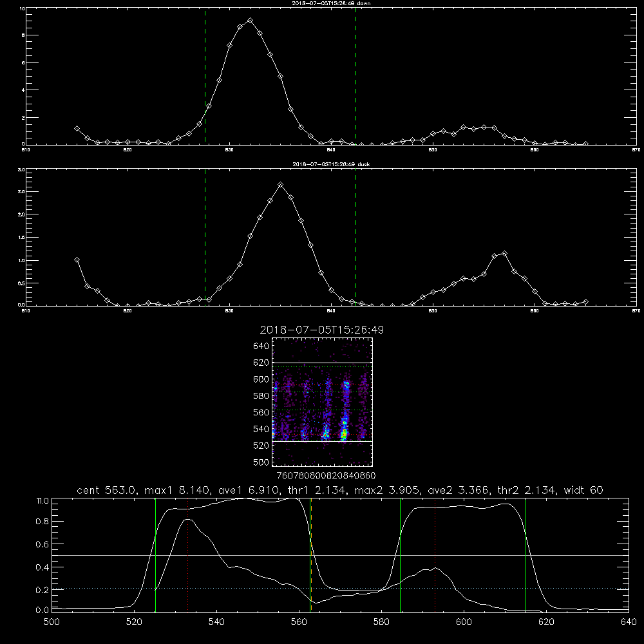Screen dimensions: 644x644
Task: Click the brightest yellow hotspot in heatmap
Action: click(x=343, y=434)
